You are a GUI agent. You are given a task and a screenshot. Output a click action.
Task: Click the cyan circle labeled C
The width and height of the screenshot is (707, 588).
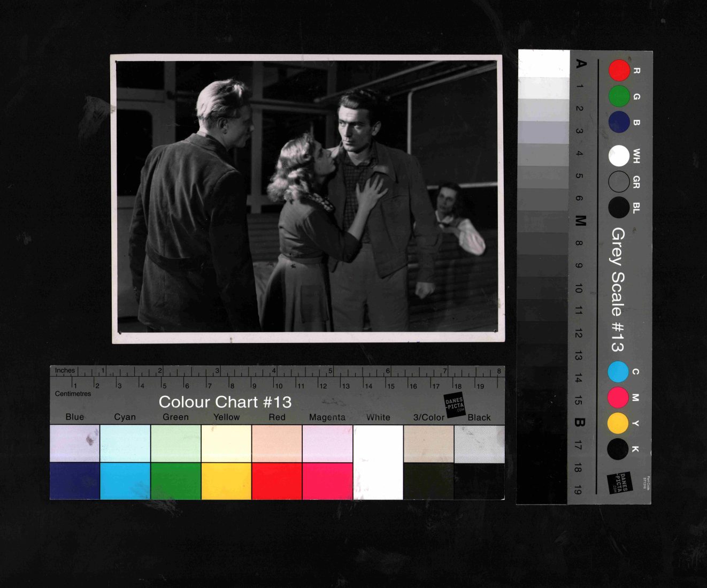pyautogui.click(x=618, y=372)
